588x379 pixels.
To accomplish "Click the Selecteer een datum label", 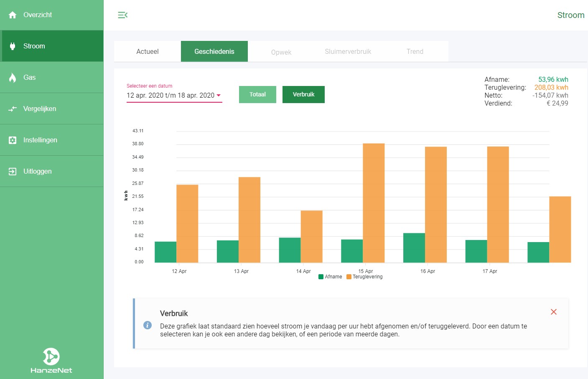I will (150, 86).
